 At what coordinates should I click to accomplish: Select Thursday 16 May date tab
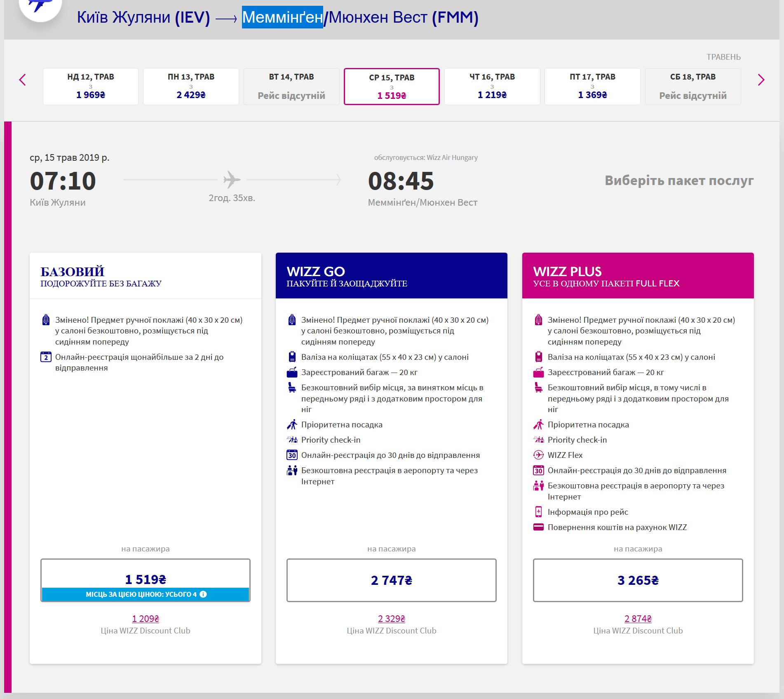[x=492, y=87]
